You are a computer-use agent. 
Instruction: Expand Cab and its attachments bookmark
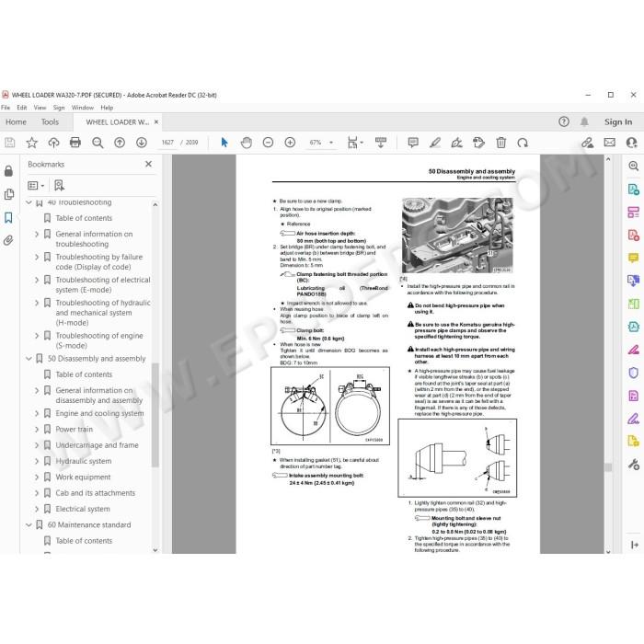(37, 493)
